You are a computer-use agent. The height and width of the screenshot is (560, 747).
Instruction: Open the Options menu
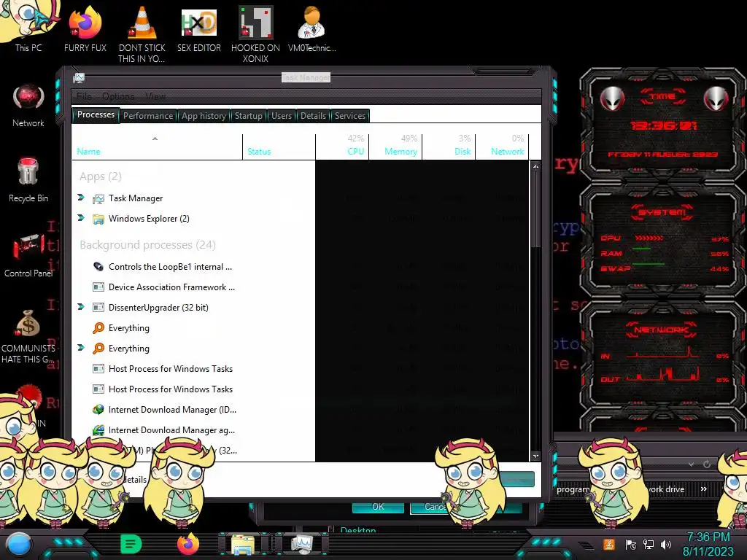click(x=118, y=96)
